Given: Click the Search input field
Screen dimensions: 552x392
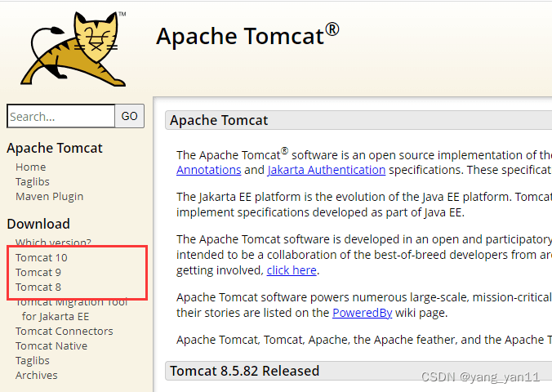Looking at the screenshot, I should [x=60, y=116].
